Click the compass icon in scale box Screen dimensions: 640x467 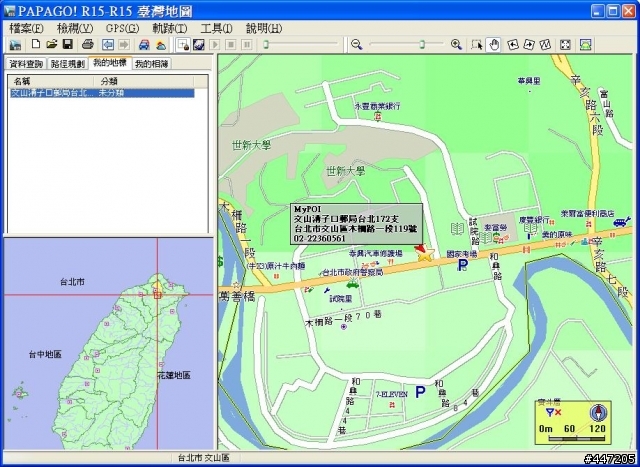598,412
